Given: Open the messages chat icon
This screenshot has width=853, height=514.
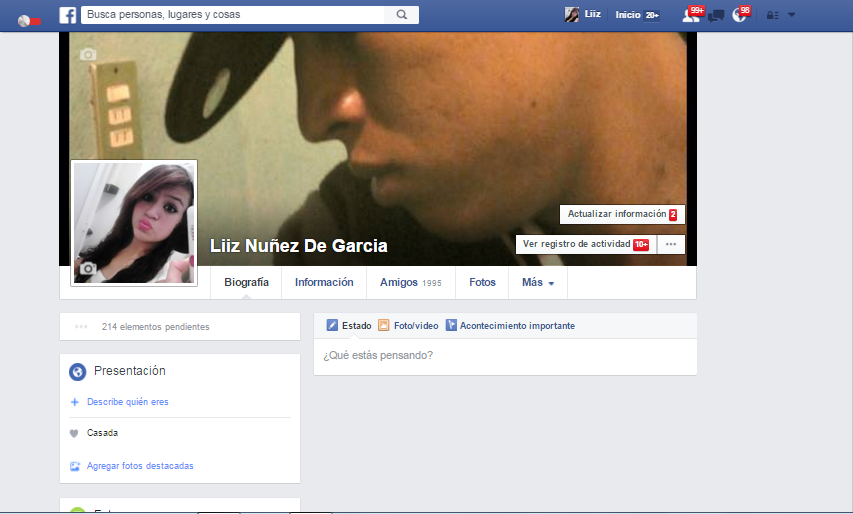Looking at the screenshot, I should pos(715,16).
